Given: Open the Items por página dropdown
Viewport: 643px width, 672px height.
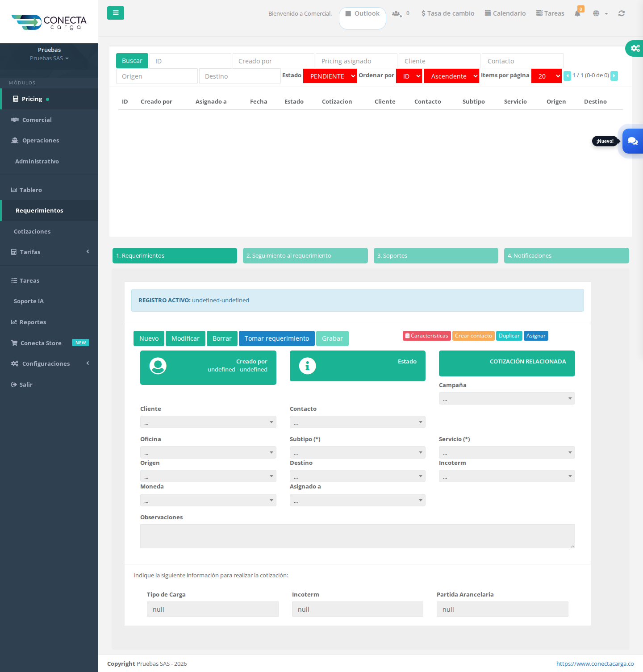Looking at the screenshot, I should click(547, 76).
